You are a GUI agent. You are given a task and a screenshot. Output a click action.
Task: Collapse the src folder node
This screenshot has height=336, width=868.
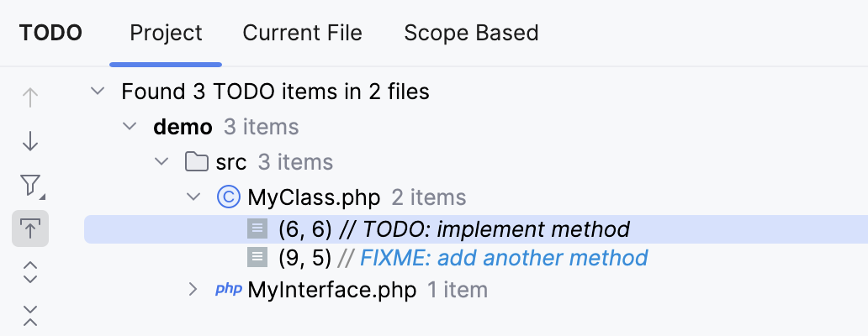161,162
